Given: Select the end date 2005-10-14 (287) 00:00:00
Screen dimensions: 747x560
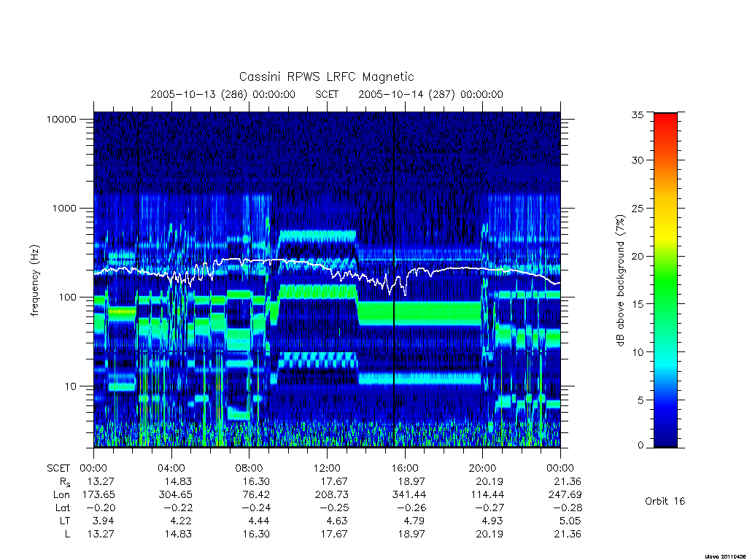Looking at the screenshot, I should point(430,94).
